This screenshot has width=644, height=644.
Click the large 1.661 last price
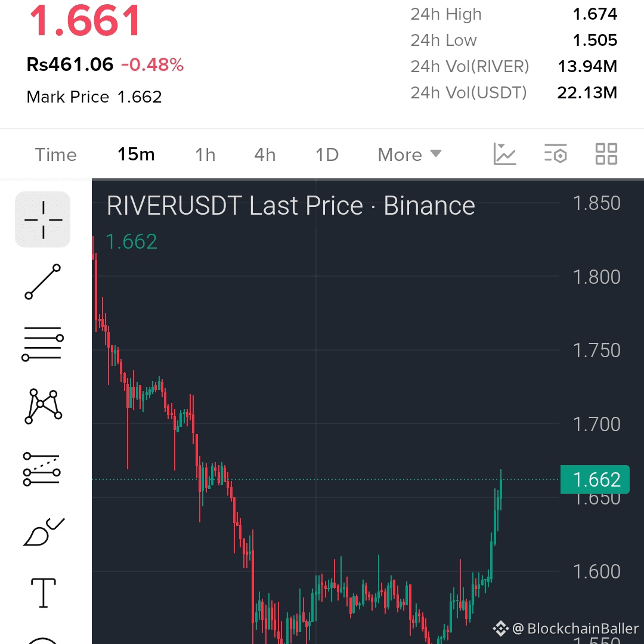pyautogui.click(x=85, y=20)
